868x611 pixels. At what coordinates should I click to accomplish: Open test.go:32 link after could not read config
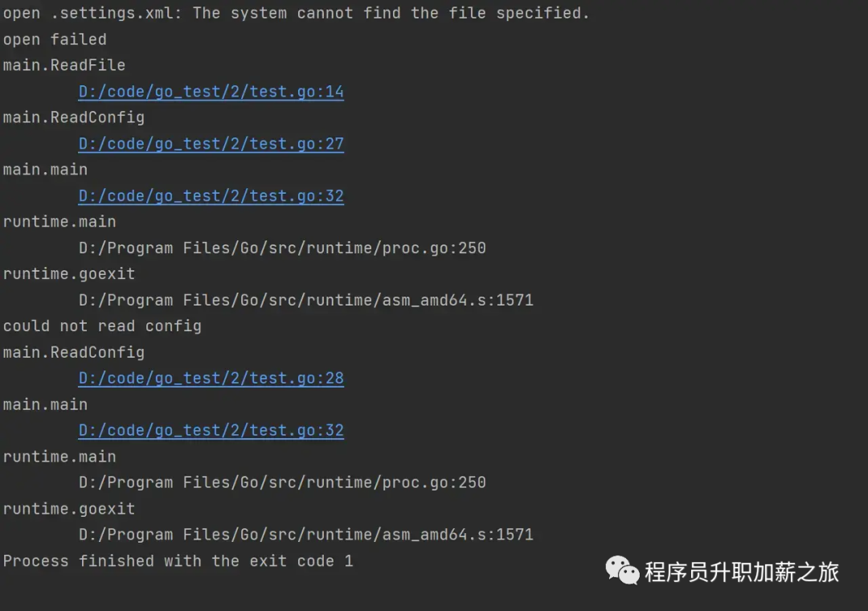click(x=211, y=430)
